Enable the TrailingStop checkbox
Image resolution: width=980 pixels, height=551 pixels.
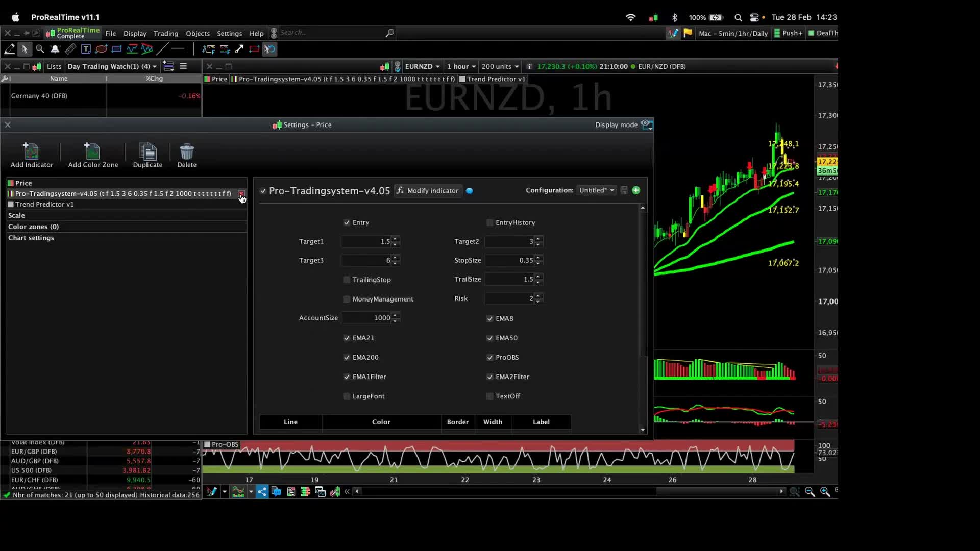(x=347, y=280)
